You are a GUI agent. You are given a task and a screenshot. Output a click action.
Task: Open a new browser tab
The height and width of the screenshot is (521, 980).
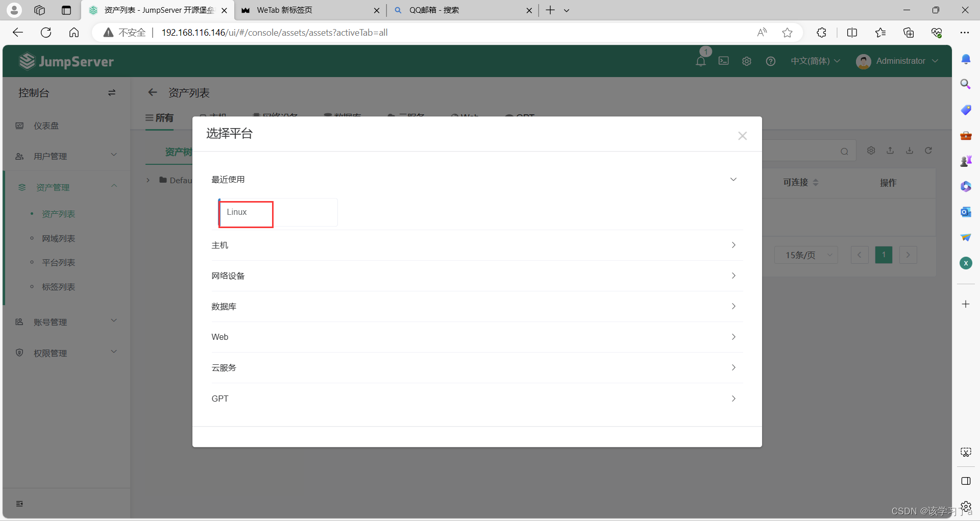[550, 10]
